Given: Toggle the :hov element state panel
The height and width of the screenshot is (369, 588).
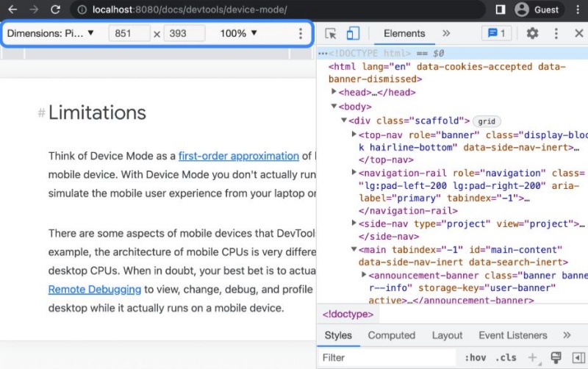Looking at the screenshot, I should pos(475,358).
